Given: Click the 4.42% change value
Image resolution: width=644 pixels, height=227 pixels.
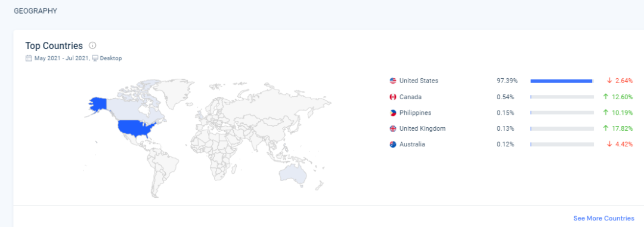Looking at the screenshot, I should coord(624,145).
